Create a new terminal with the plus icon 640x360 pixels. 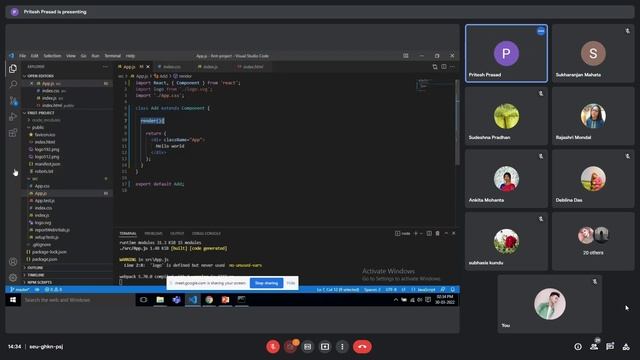coord(416,233)
